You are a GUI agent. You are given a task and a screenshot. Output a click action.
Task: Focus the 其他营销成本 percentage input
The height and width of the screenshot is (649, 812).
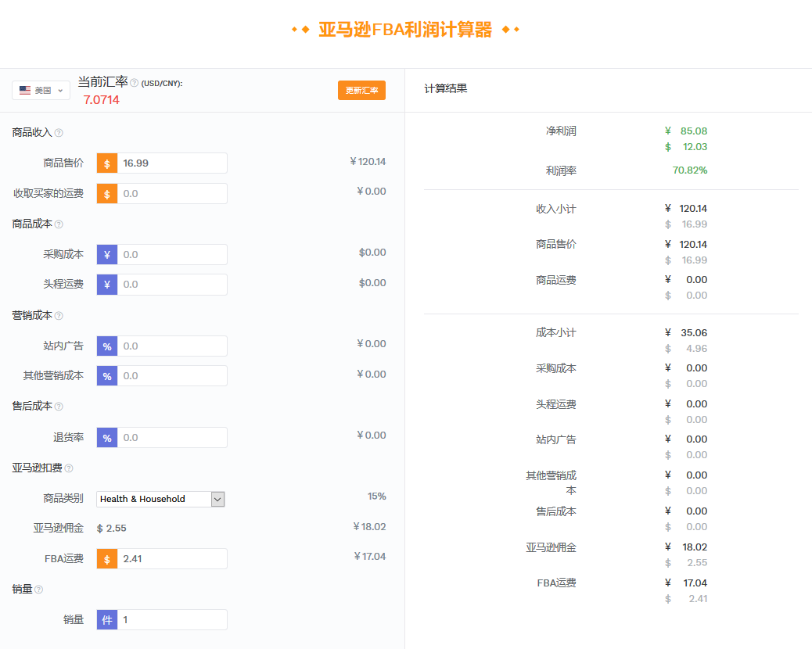coord(172,376)
